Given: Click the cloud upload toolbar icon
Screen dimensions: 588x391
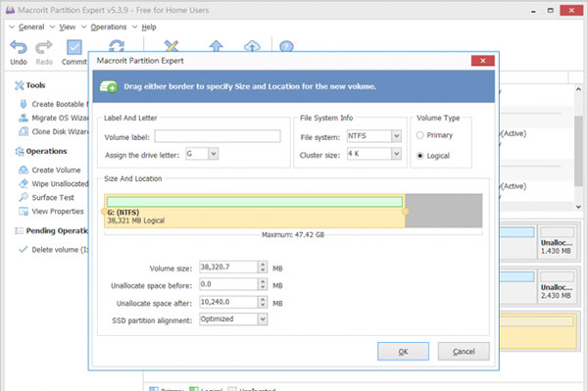Looking at the screenshot, I should point(252,46).
